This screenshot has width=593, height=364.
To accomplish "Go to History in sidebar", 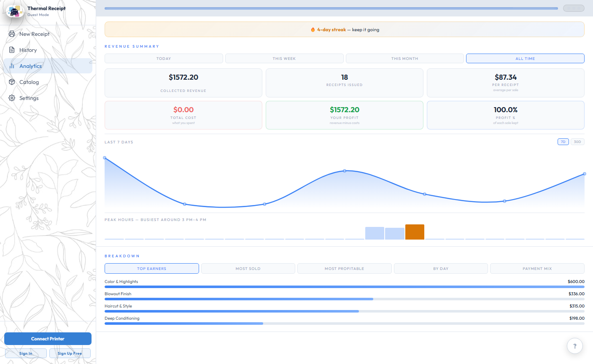I will click(x=48, y=50).
